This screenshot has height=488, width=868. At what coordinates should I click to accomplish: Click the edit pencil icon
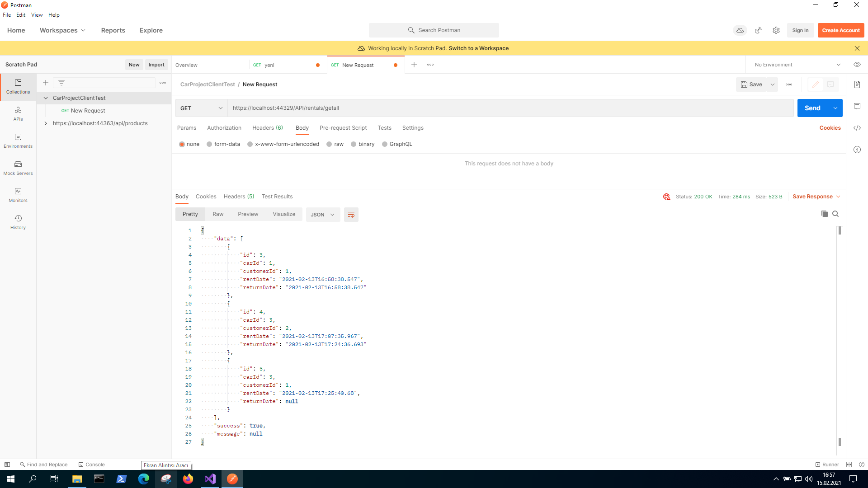(816, 84)
